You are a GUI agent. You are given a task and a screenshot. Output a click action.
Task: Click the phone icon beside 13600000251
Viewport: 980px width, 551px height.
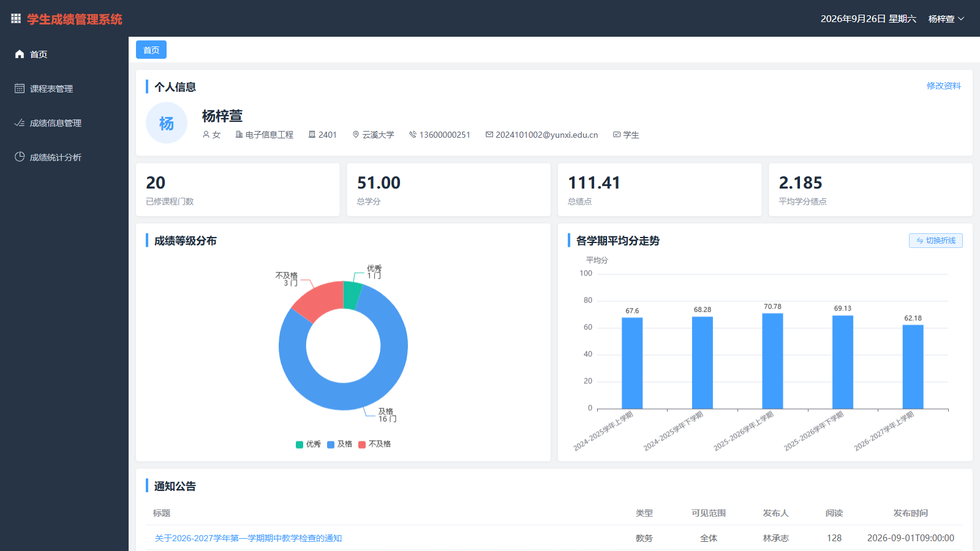pyautogui.click(x=413, y=135)
